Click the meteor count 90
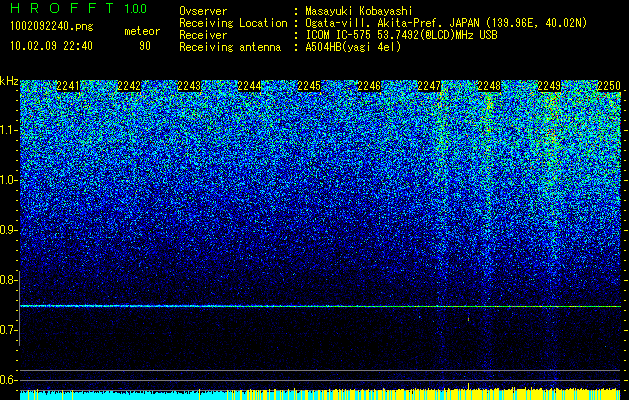This screenshot has width=629, height=400. 145,46
